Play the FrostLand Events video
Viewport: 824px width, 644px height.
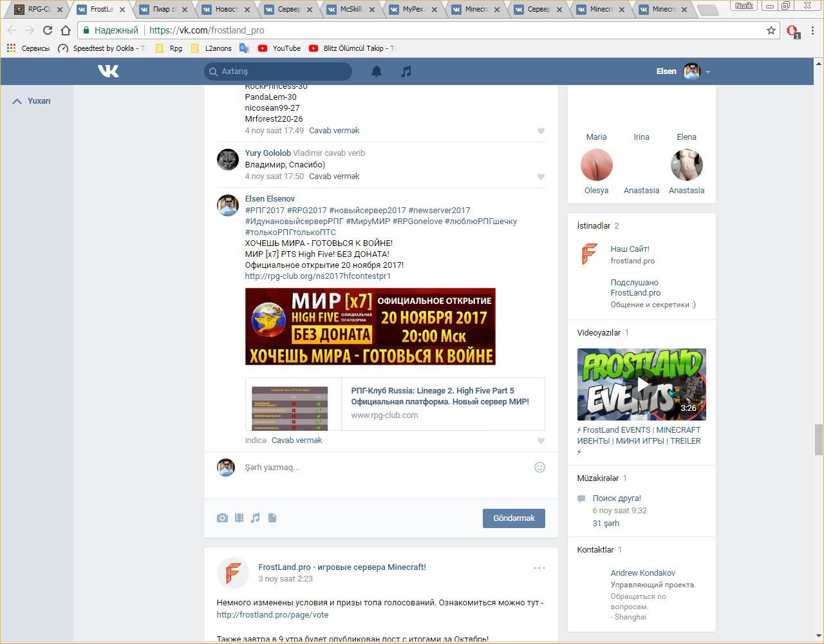[x=642, y=384]
